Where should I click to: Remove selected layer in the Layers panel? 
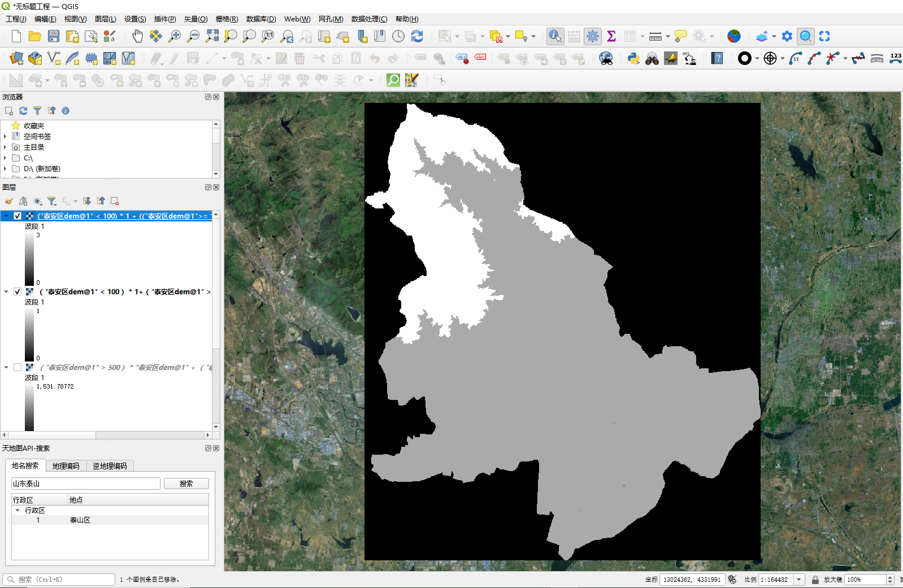pos(115,201)
